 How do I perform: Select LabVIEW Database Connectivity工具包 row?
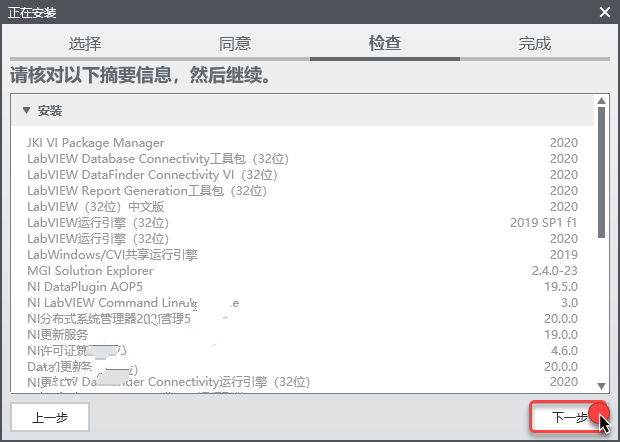[302, 159]
